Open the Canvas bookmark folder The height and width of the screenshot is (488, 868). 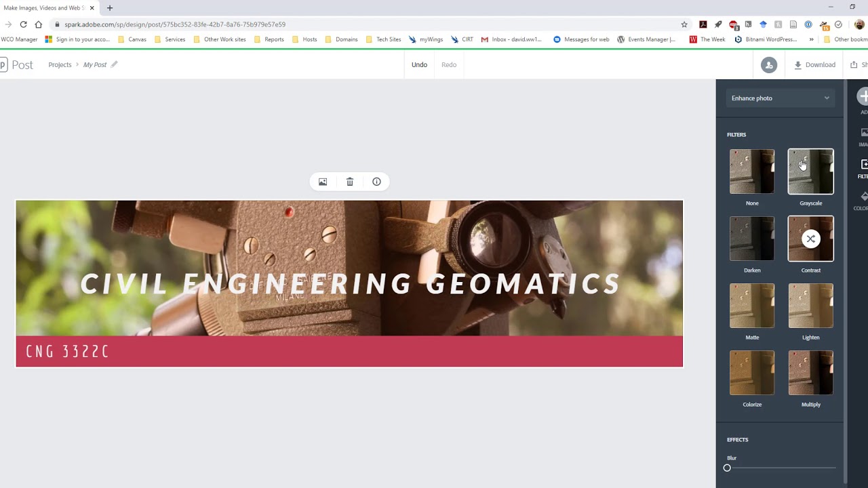(132, 39)
